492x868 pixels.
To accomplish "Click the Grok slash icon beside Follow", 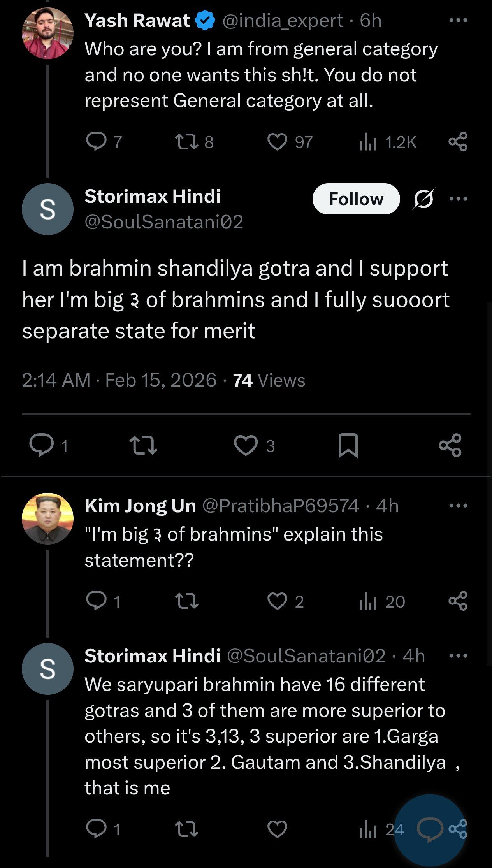I will 423,199.
